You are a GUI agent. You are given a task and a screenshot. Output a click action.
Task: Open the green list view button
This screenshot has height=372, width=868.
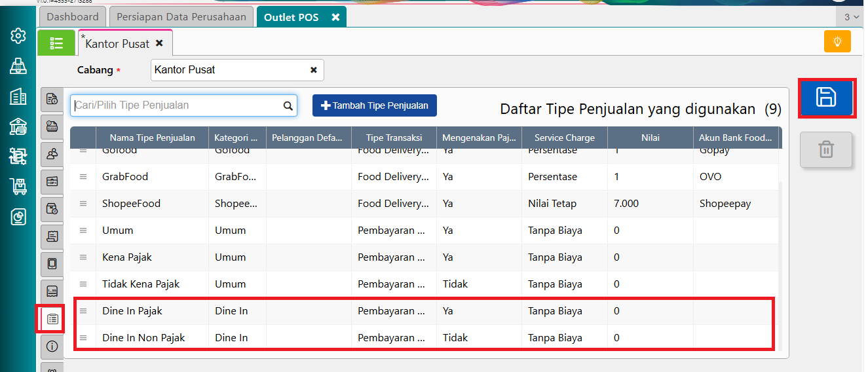click(56, 43)
